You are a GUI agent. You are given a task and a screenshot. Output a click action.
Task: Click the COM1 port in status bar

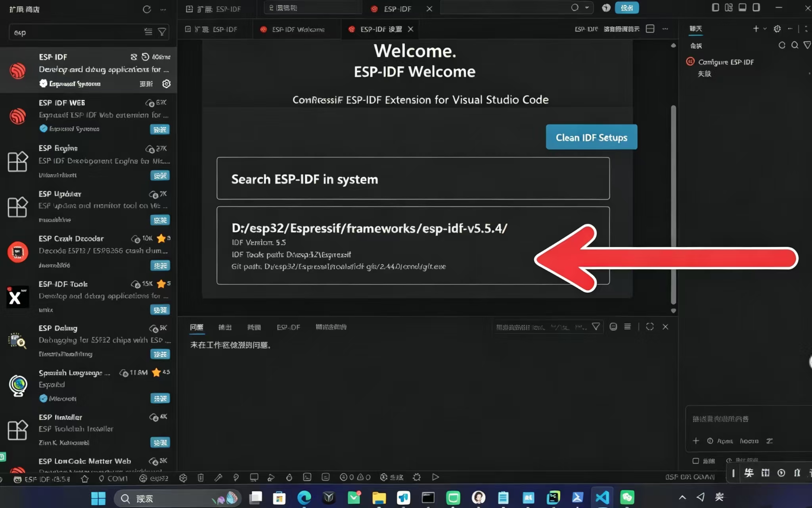point(113,479)
